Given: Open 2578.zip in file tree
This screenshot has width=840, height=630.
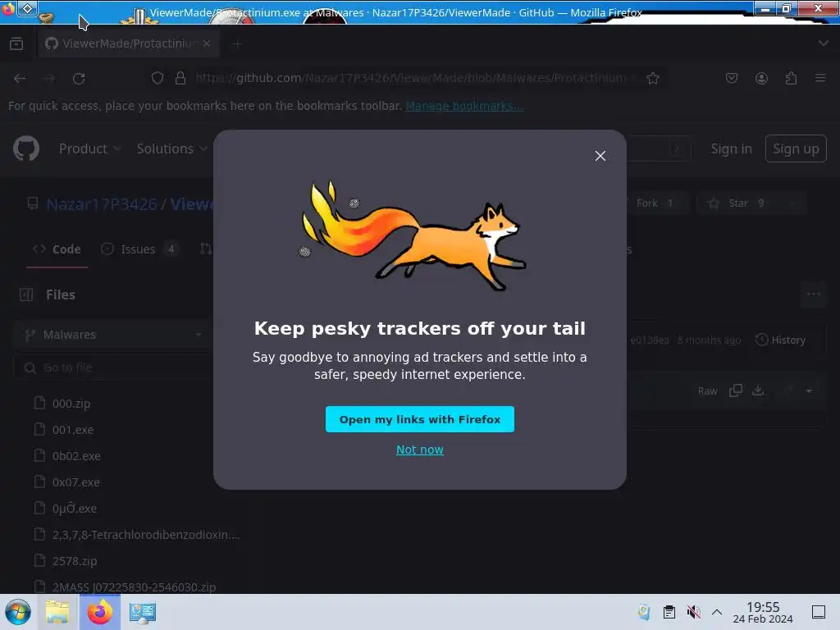Looking at the screenshot, I should pos(75,561).
